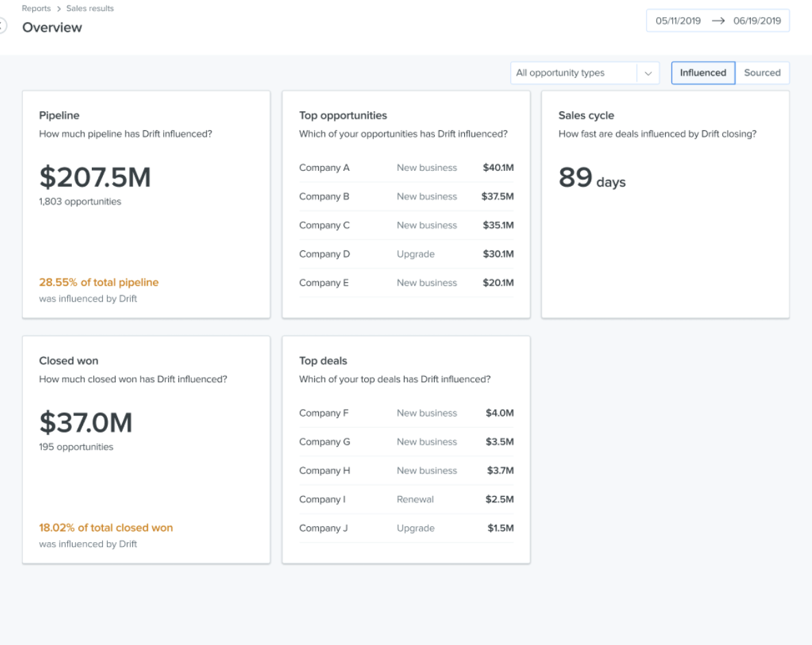The height and width of the screenshot is (645, 812).
Task: Open Company H deal row
Action: (x=407, y=471)
